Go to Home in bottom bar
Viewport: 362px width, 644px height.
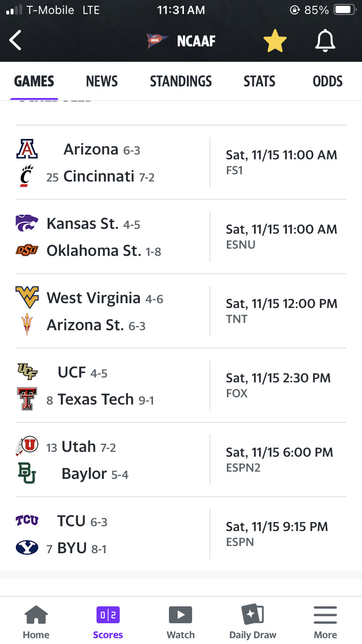pos(36,622)
